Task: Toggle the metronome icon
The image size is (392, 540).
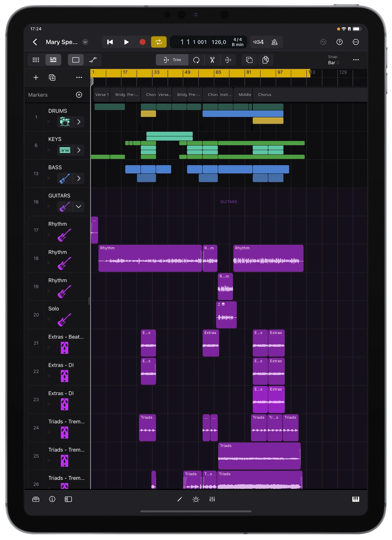Action: tap(274, 42)
